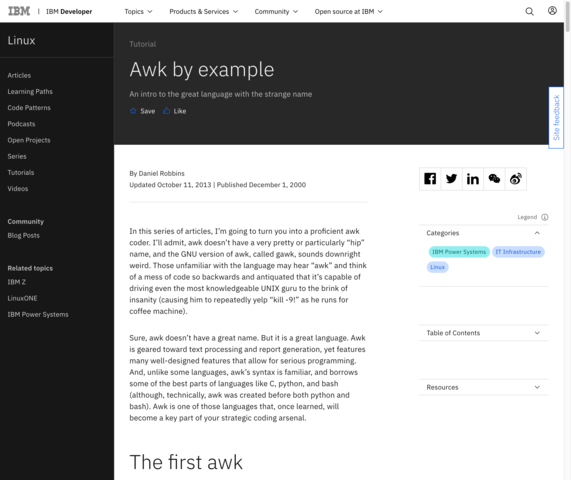Share article on LinkedIn

click(x=473, y=179)
